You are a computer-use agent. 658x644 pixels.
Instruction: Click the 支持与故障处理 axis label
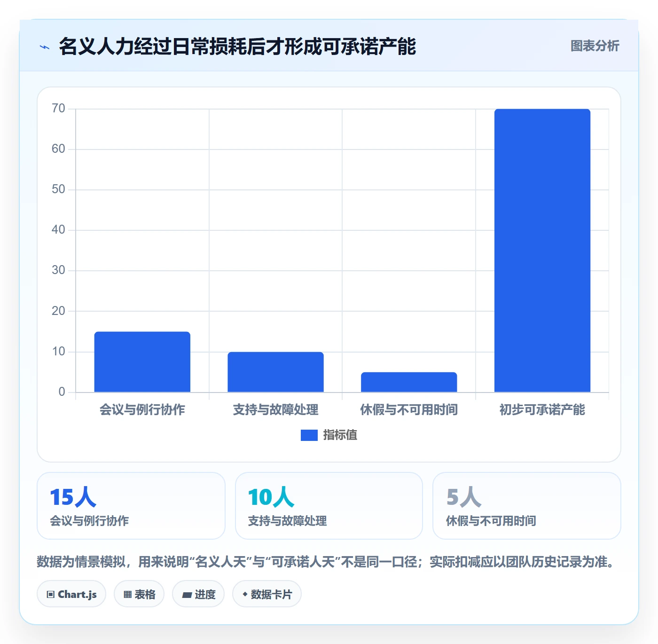click(x=275, y=410)
